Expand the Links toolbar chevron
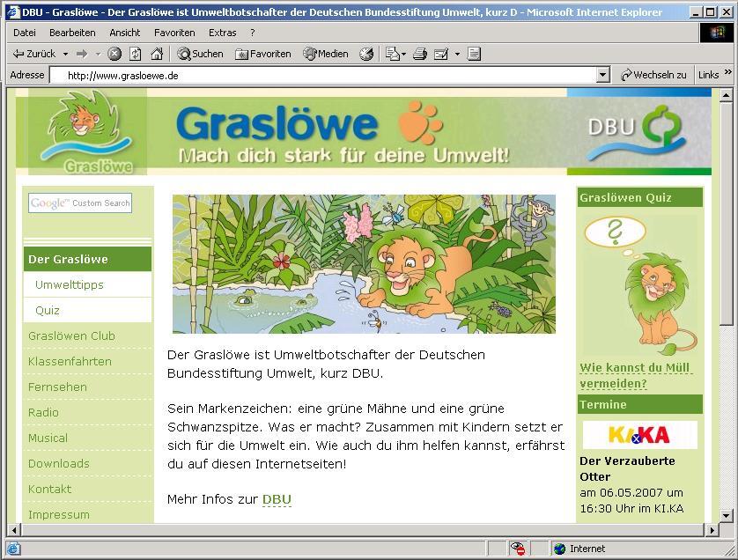This screenshot has height=560, width=738. click(729, 74)
